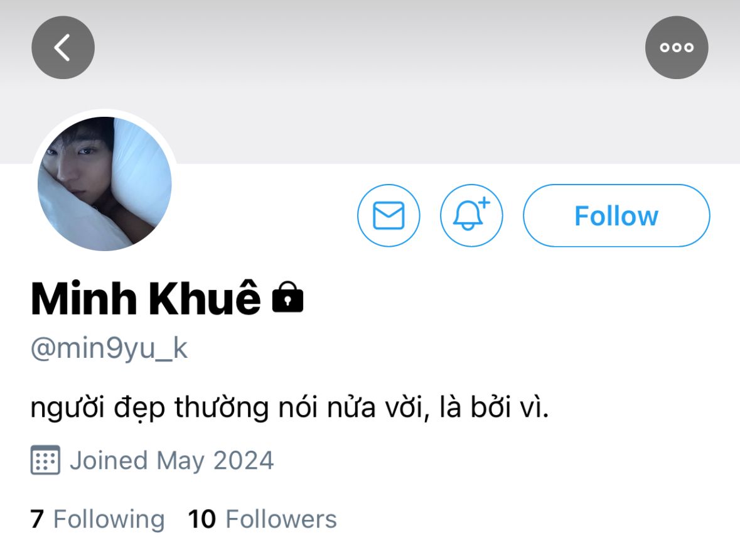Click the calendar icon near join date
The height and width of the screenshot is (560, 740).
point(45,460)
